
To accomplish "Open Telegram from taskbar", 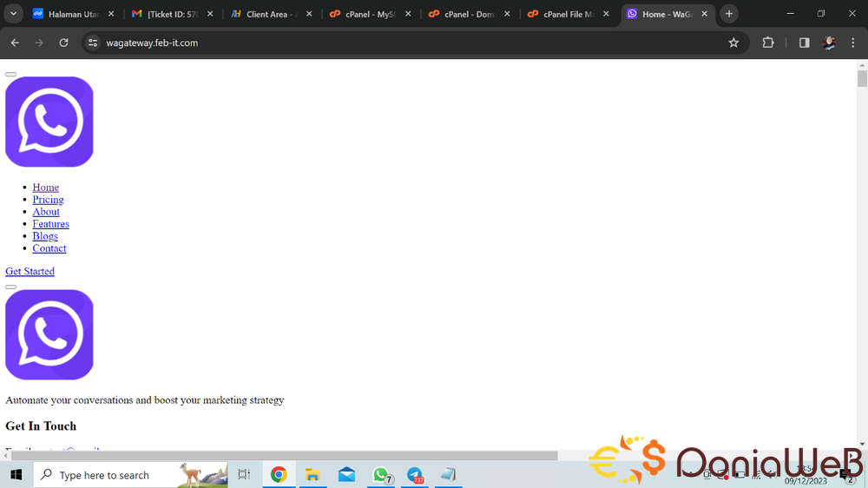I will [415, 475].
